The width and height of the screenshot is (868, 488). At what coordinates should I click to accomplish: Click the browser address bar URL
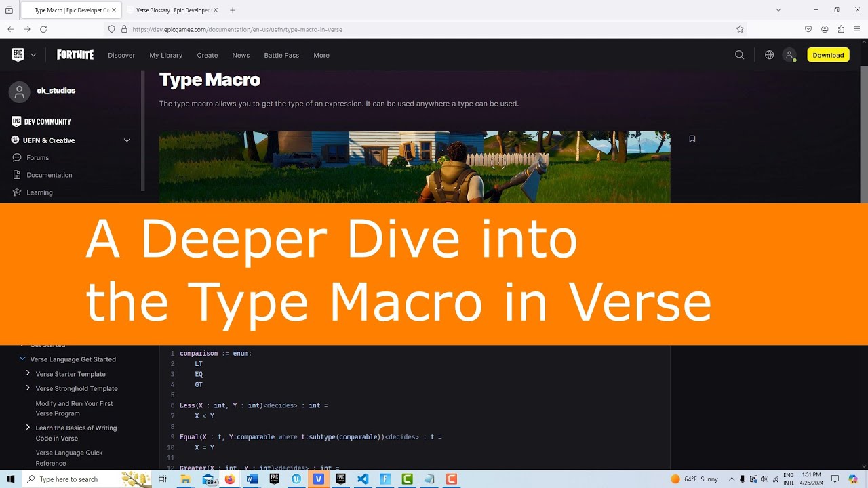[x=237, y=29]
